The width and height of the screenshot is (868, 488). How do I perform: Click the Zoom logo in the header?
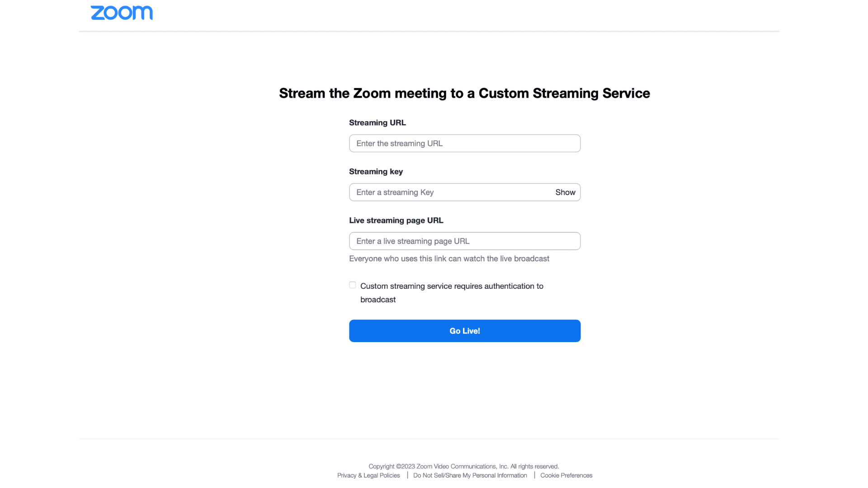[122, 13]
